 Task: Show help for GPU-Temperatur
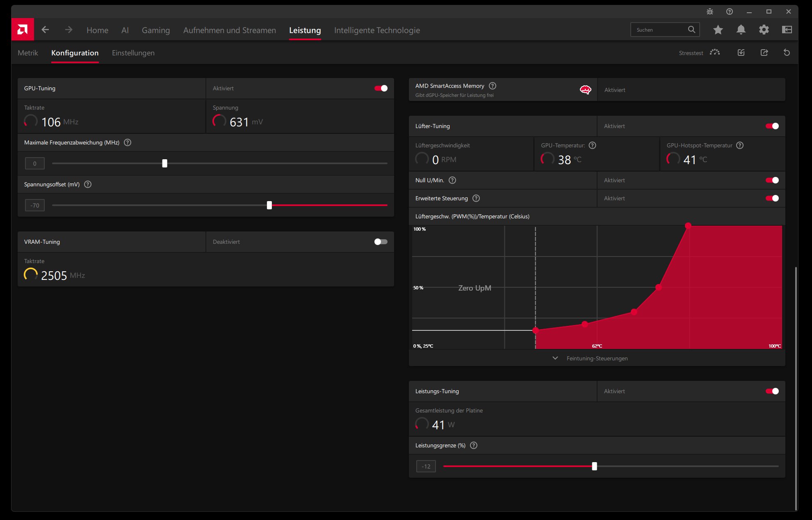click(x=592, y=145)
